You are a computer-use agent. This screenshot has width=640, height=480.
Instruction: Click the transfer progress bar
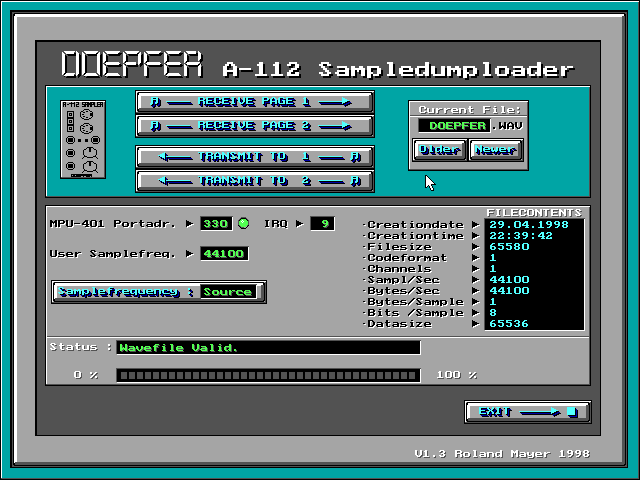[x=270, y=375]
